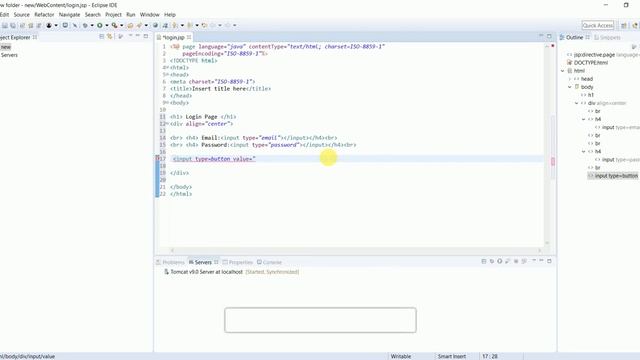Click into code line 17 input tag
This screenshot has height=360, width=640.
(x=214, y=159)
